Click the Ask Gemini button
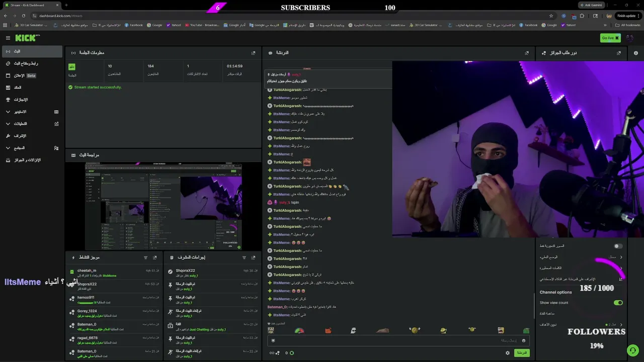The width and height of the screenshot is (644, 362). (591, 5)
